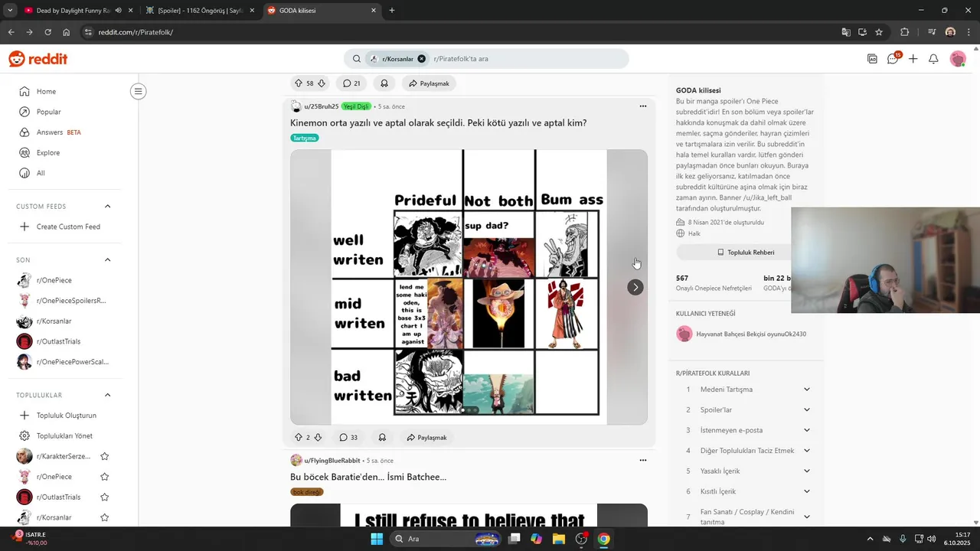Click Chrome translate page icon
Viewport: 980px width, 551px height.
click(846, 32)
